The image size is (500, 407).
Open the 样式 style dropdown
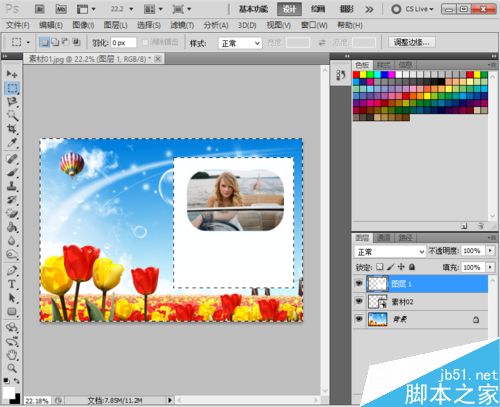click(x=240, y=43)
